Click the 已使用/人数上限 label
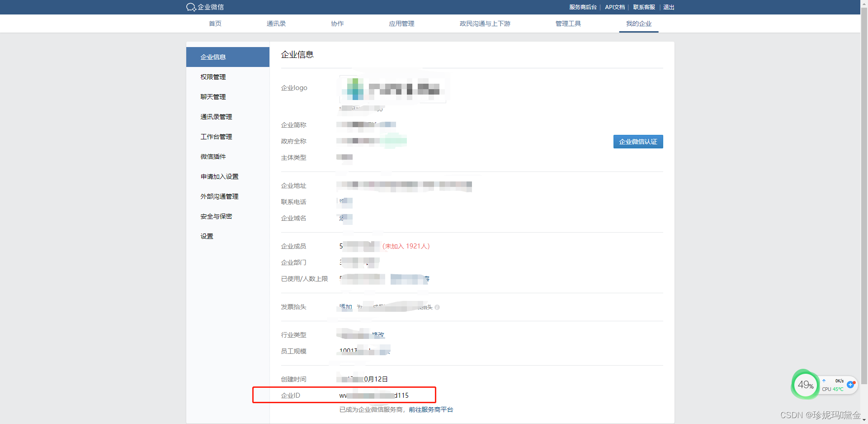Viewport: 868px width, 424px height. (304, 279)
